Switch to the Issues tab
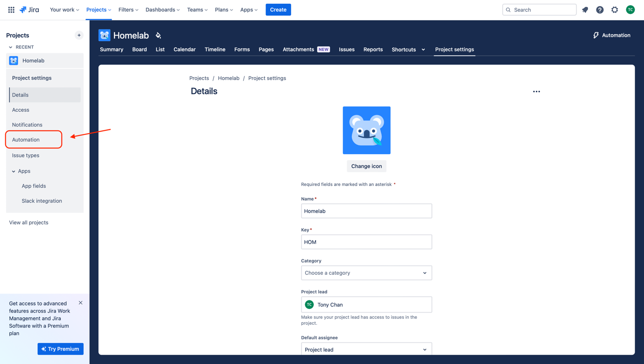The width and height of the screenshot is (644, 364). click(x=346, y=50)
